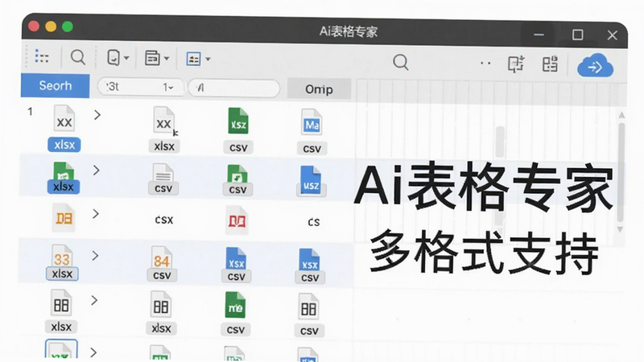Select the bottom-left file with blue outline

tap(61, 350)
